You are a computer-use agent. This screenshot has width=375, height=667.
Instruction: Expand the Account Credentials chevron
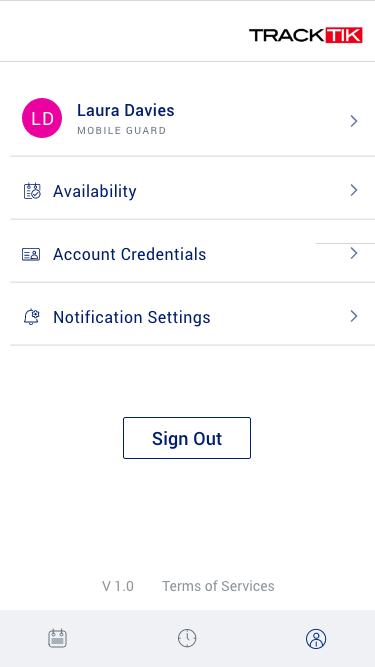[354, 254]
